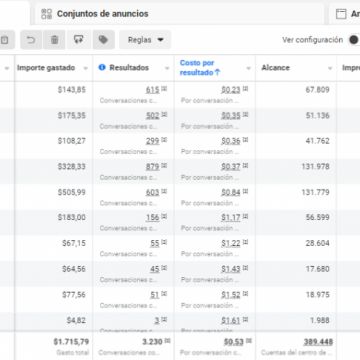This screenshot has height=360, width=360.
Task: Sort by Alcance column header
Action: point(275,68)
